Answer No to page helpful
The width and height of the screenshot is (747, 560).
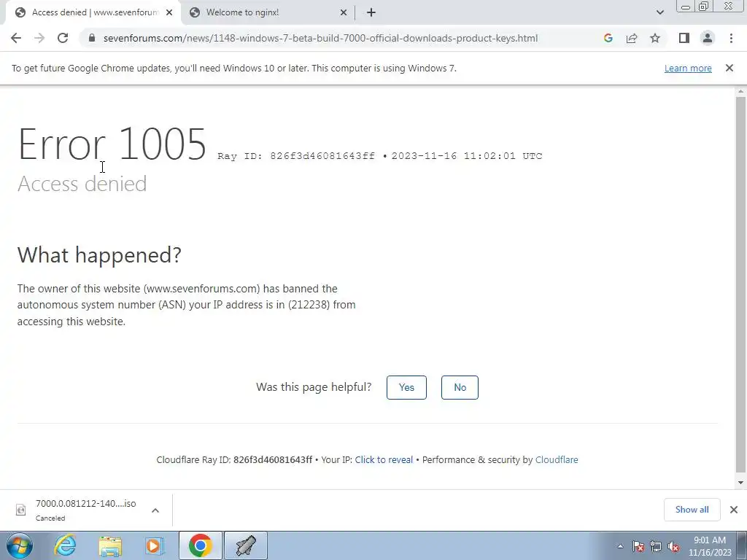[x=460, y=387]
